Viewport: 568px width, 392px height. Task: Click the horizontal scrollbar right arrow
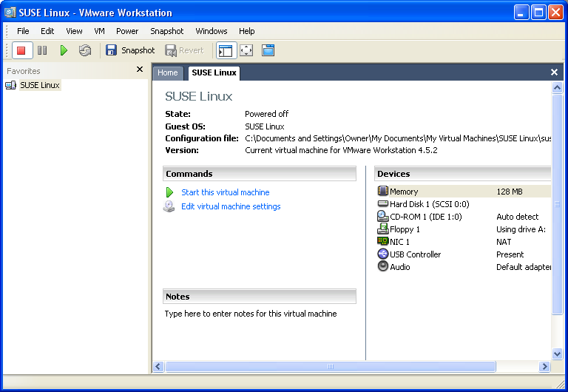[x=545, y=367]
